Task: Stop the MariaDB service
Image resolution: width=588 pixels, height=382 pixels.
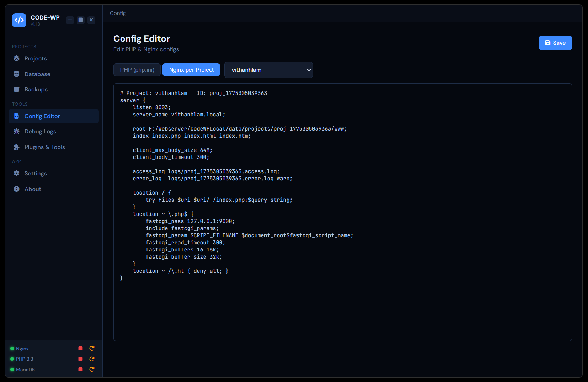Action: (80, 370)
